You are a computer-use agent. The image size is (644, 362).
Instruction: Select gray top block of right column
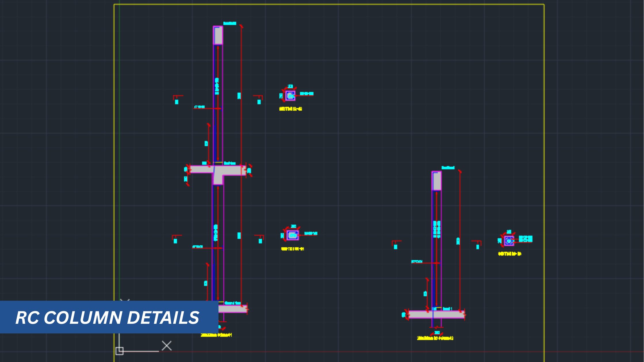436,181
